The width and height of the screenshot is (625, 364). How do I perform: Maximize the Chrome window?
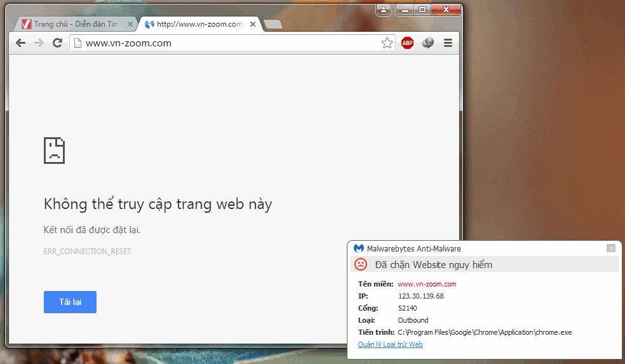(422, 10)
